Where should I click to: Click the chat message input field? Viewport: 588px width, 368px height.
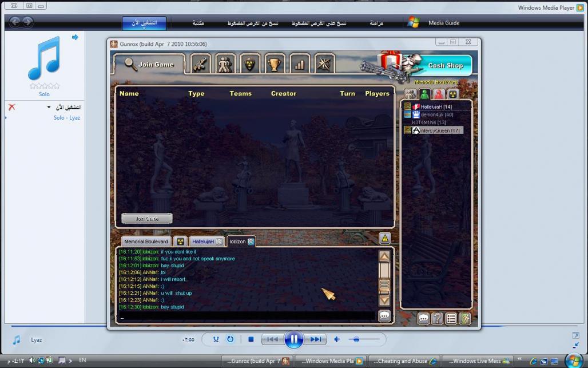click(x=246, y=316)
